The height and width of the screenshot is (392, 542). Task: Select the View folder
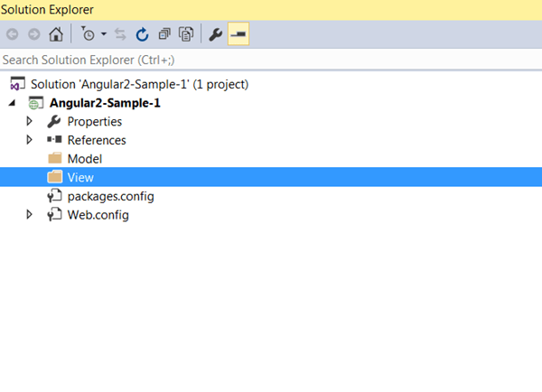coord(79,177)
